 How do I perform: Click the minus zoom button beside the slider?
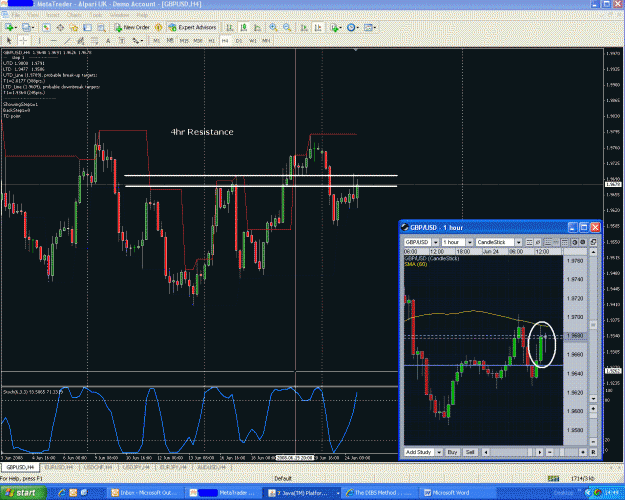point(550,452)
